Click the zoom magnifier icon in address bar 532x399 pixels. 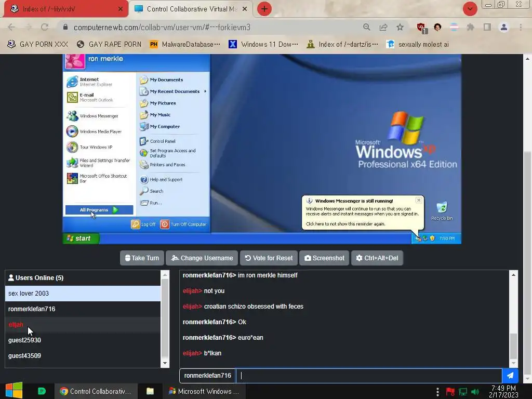coord(366,27)
